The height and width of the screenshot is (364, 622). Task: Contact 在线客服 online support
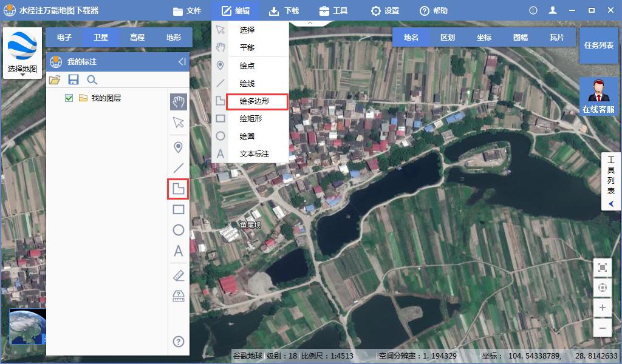point(598,97)
